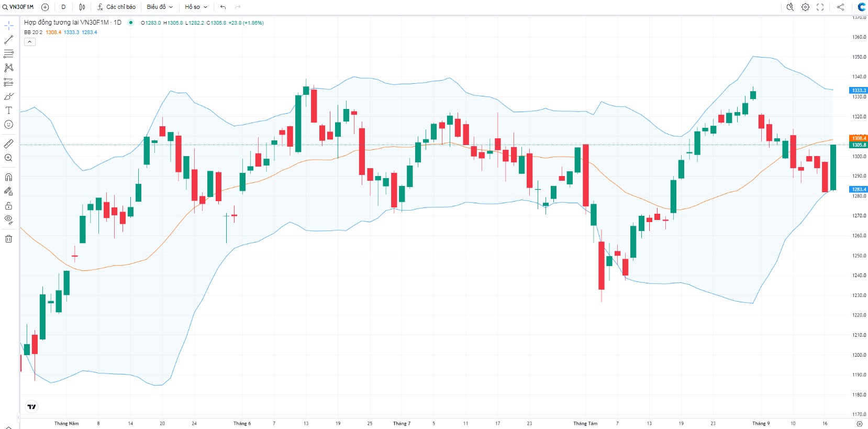Click the 1283.4 lower band price label

[x=859, y=189]
